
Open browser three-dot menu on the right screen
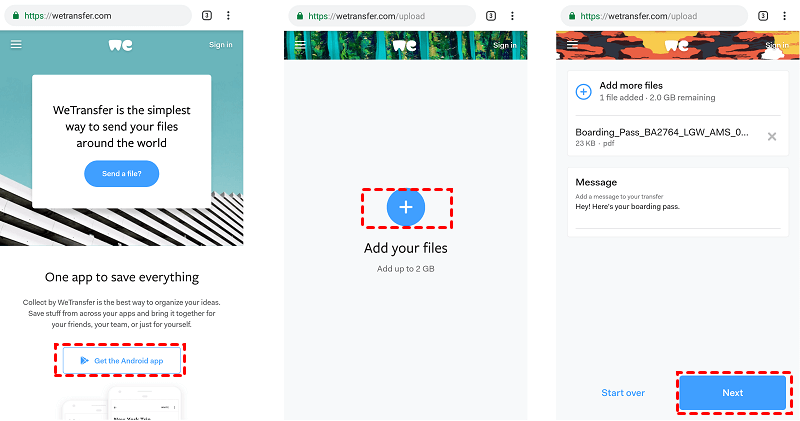pos(785,16)
